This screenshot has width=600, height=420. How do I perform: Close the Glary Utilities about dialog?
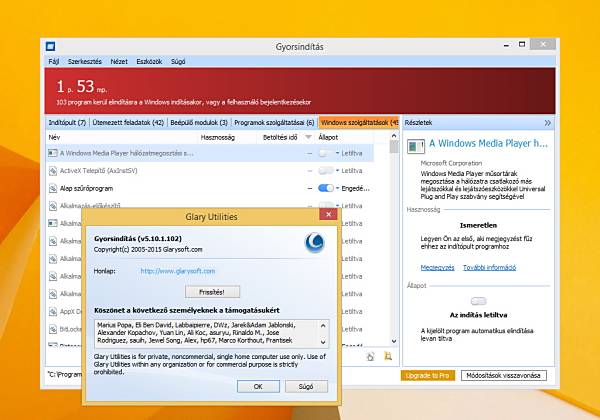tap(328, 215)
